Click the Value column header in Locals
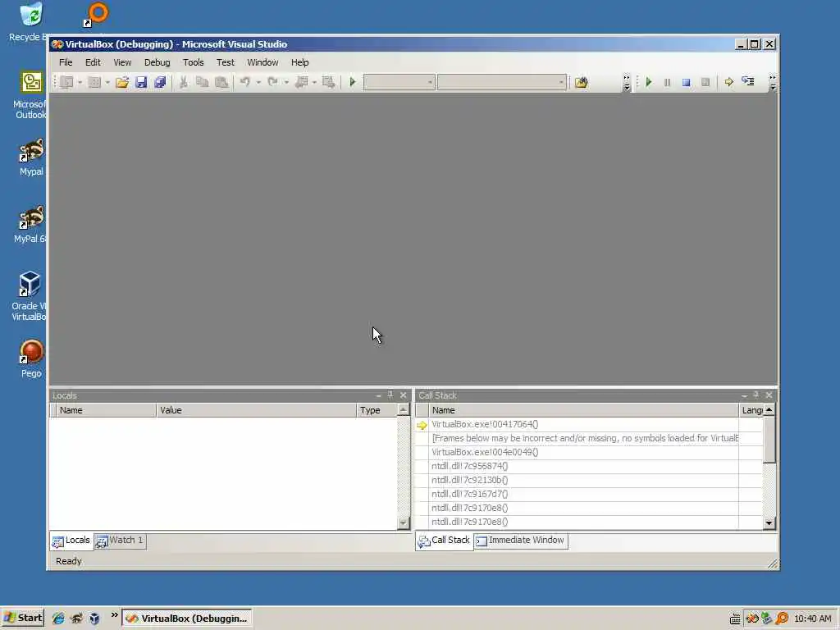 point(256,410)
